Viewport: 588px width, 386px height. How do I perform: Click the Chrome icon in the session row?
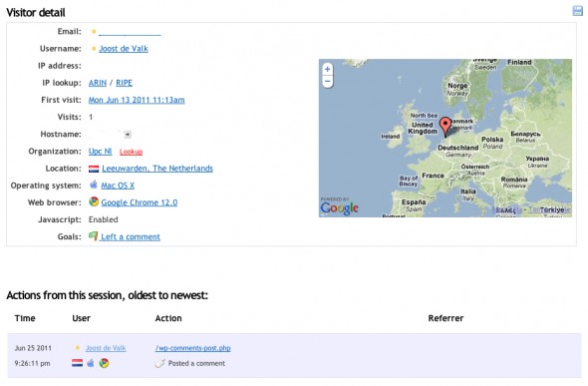coord(104,363)
